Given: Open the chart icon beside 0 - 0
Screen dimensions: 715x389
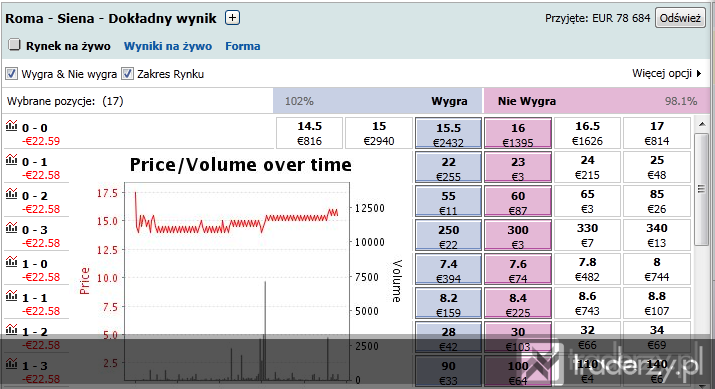Looking at the screenshot, I should click(x=11, y=125).
